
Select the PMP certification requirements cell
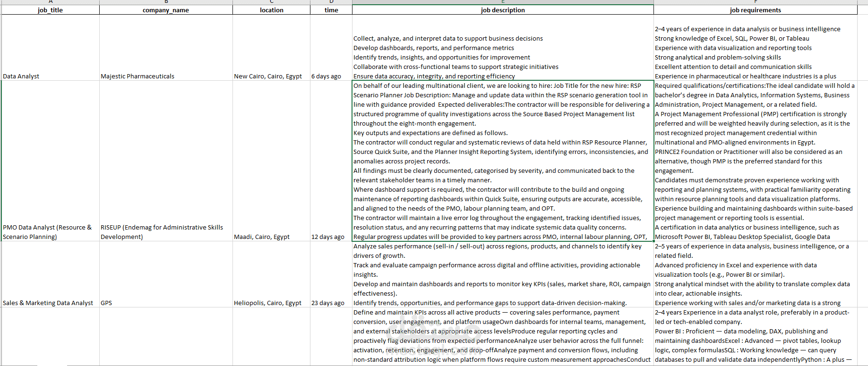coord(755,161)
